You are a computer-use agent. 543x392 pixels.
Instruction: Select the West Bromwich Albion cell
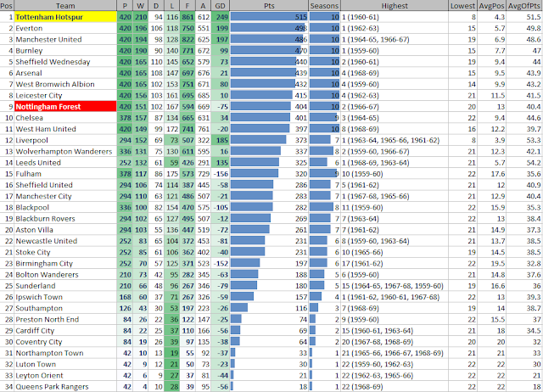point(65,84)
